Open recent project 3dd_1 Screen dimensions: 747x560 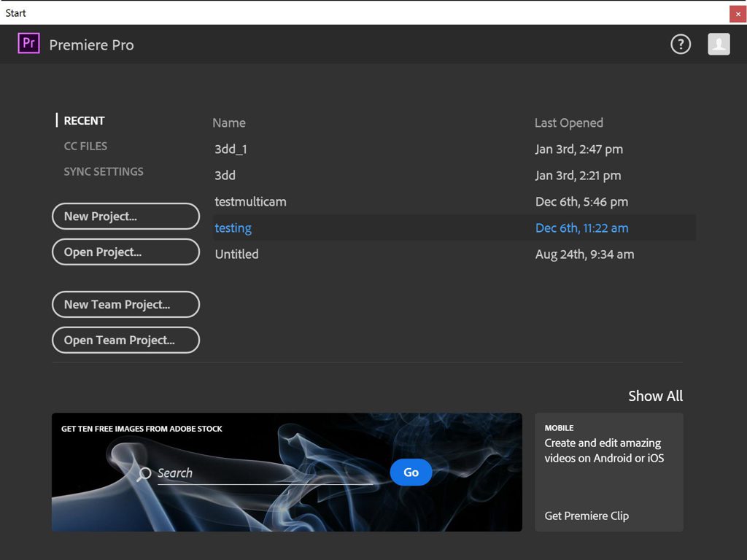[x=231, y=149]
